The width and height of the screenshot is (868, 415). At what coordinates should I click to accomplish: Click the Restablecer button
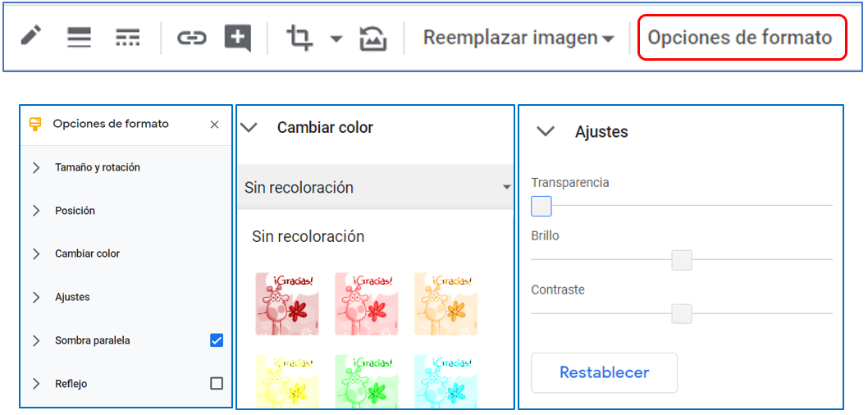(604, 372)
